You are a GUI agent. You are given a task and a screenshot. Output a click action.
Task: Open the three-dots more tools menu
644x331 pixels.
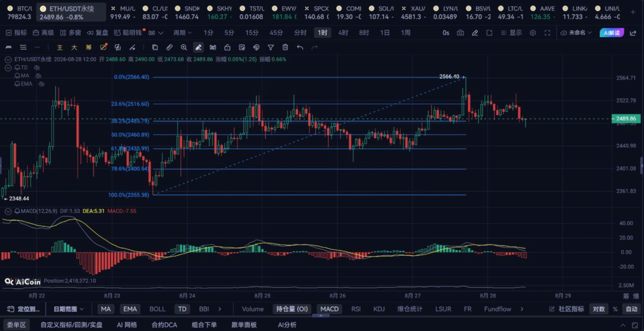click(37, 47)
